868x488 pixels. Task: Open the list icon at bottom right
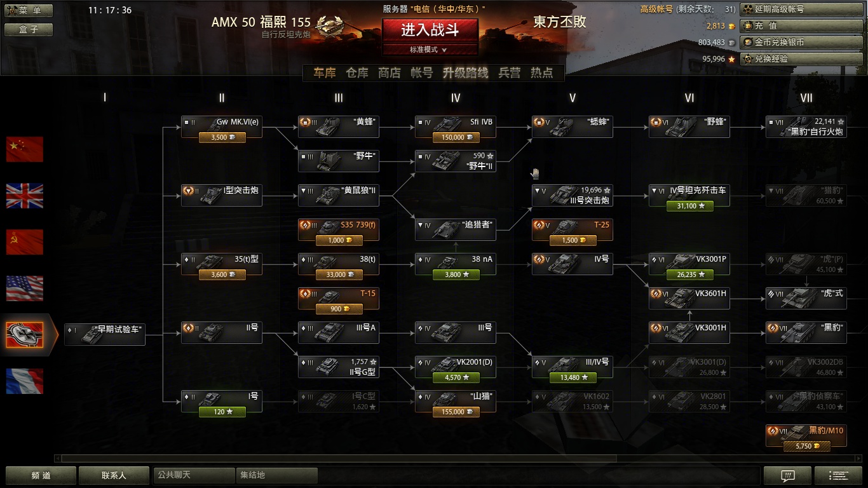(x=837, y=475)
